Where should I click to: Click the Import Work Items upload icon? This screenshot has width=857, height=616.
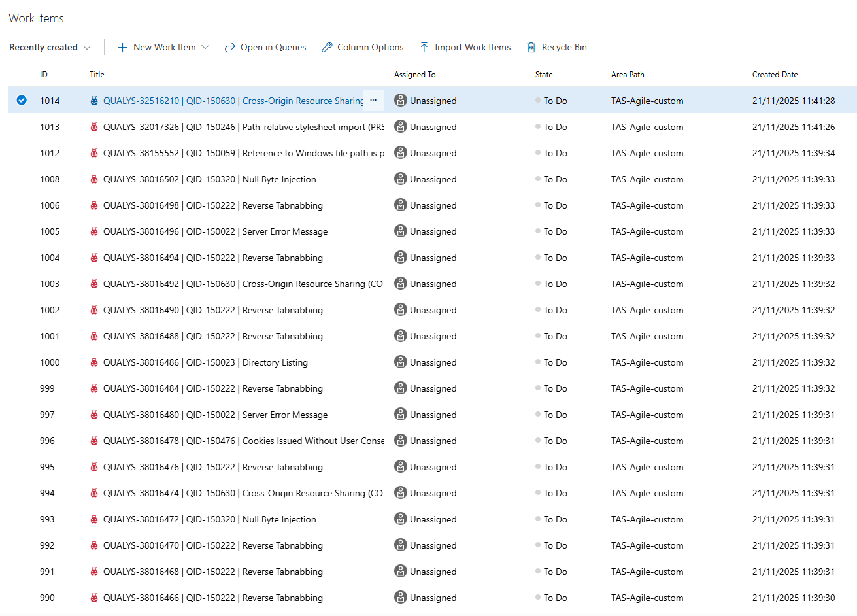tap(424, 47)
